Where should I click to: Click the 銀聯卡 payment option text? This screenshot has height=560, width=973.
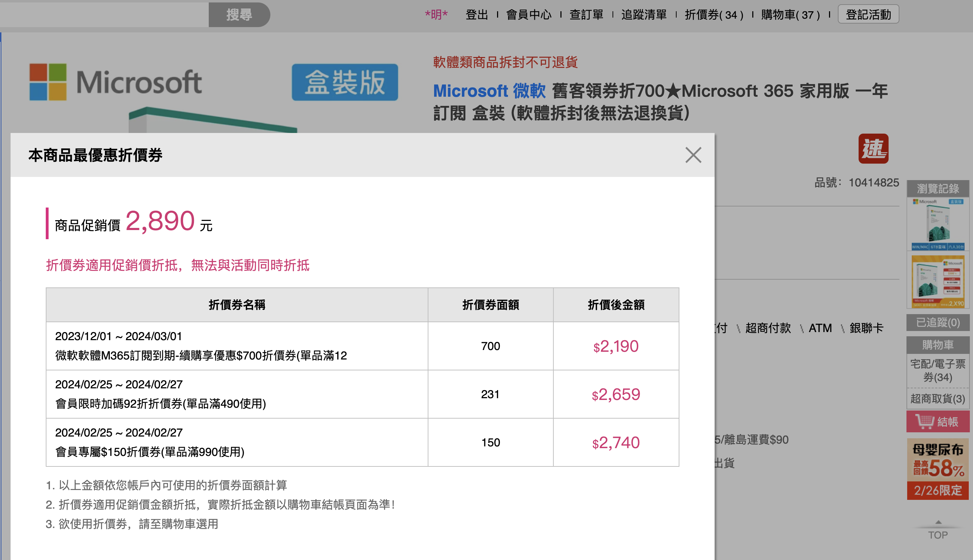[866, 328]
